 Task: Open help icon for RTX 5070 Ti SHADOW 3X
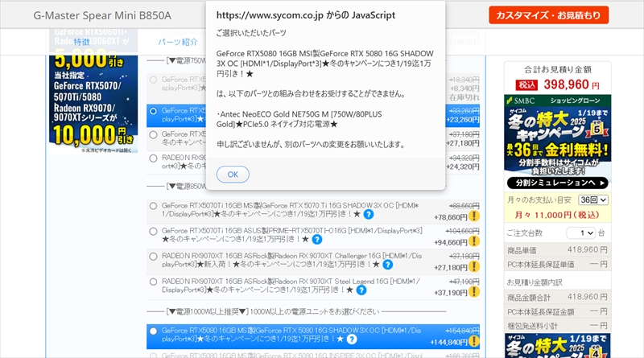point(368,214)
